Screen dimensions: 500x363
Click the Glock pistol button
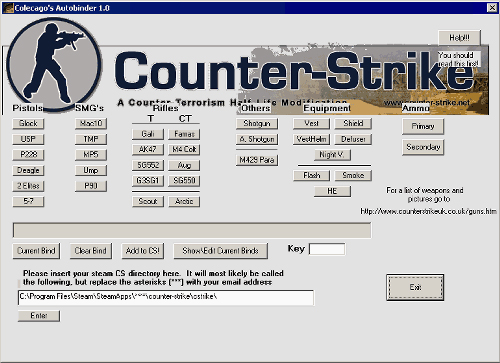[28, 124]
